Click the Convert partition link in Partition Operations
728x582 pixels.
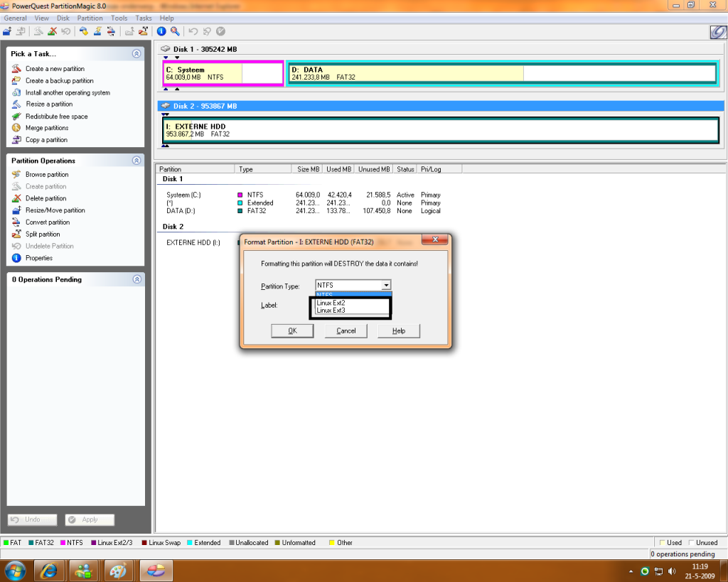48,222
